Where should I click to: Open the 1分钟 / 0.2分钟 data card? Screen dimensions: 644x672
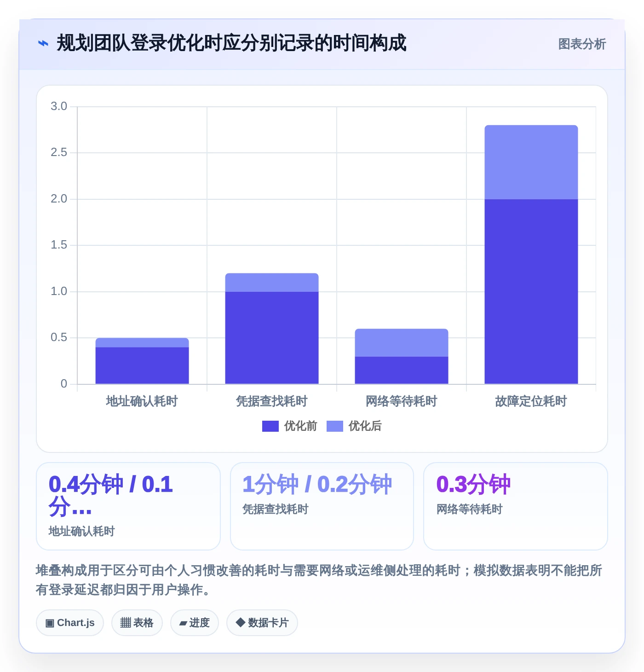[x=322, y=506]
